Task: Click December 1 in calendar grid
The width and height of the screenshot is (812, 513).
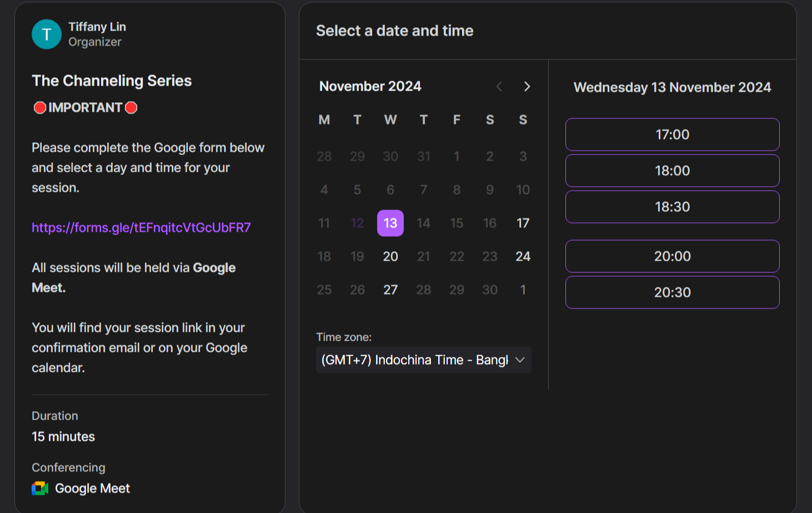Action: click(523, 290)
